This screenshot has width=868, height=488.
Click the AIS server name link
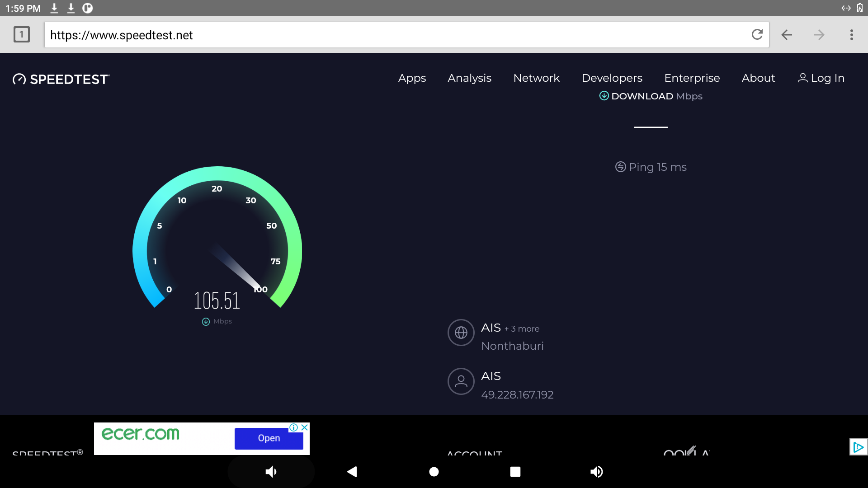pyautogui.click(x=491, y=328)
